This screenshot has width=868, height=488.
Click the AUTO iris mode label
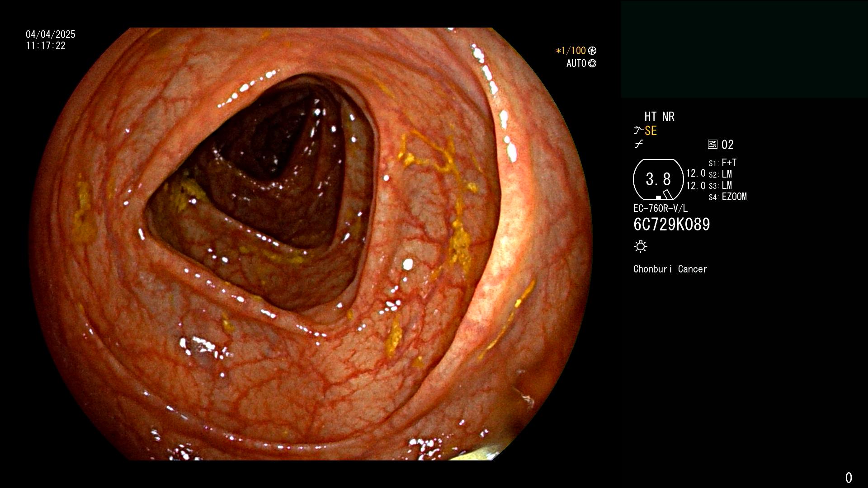(x=576, y=64)
